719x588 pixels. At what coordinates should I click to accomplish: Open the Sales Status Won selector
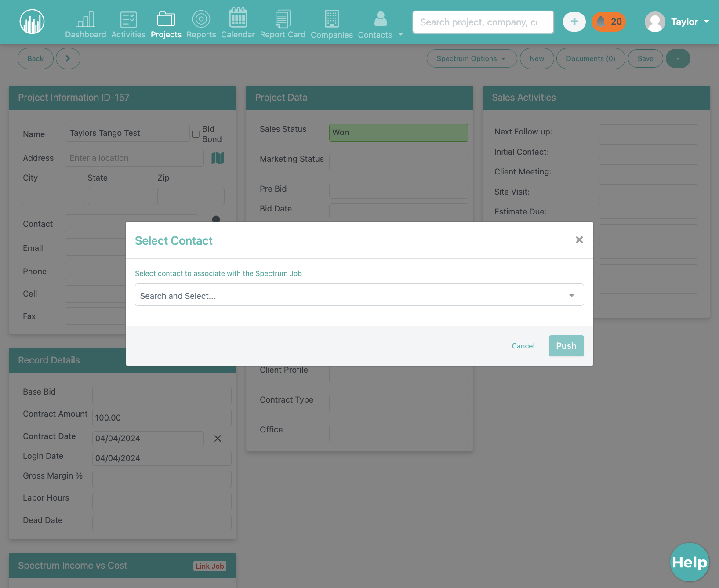click(x=399, y=133)
